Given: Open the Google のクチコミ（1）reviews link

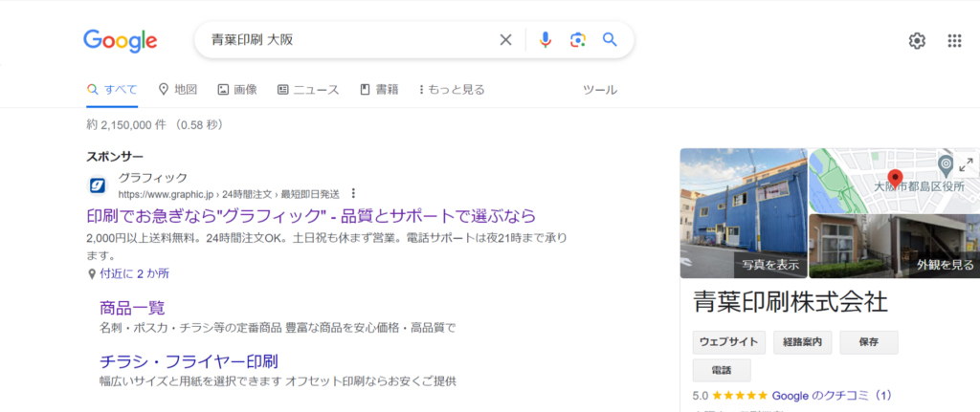Looking at the screenshot, I should (x=832, y=396).
